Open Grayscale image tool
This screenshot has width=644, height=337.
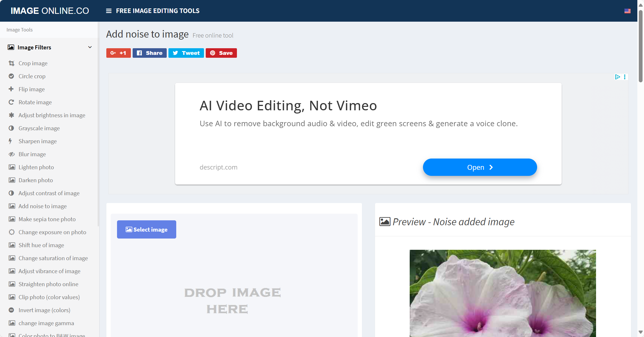click(39, 128)
